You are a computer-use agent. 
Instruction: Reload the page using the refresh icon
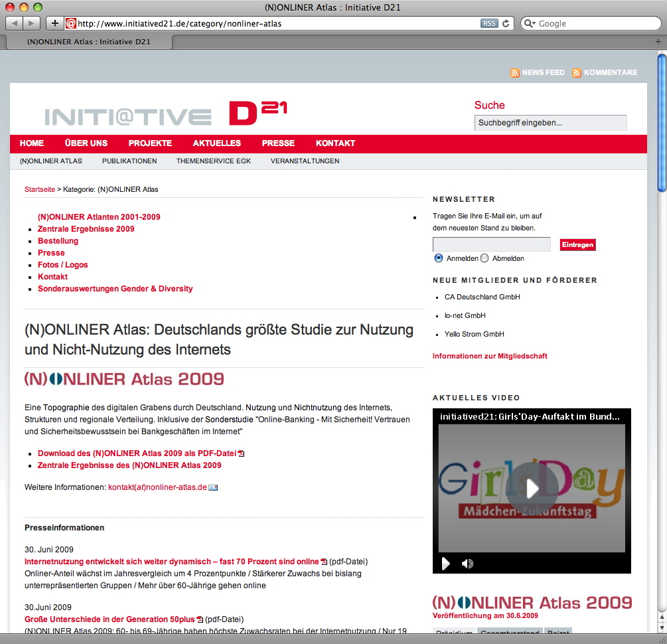click(504, 23)
